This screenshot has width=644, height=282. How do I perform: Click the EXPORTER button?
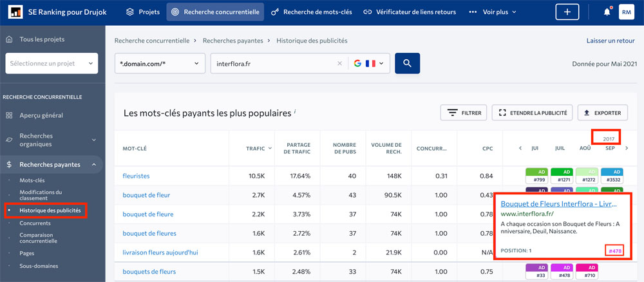pos(603,113)
